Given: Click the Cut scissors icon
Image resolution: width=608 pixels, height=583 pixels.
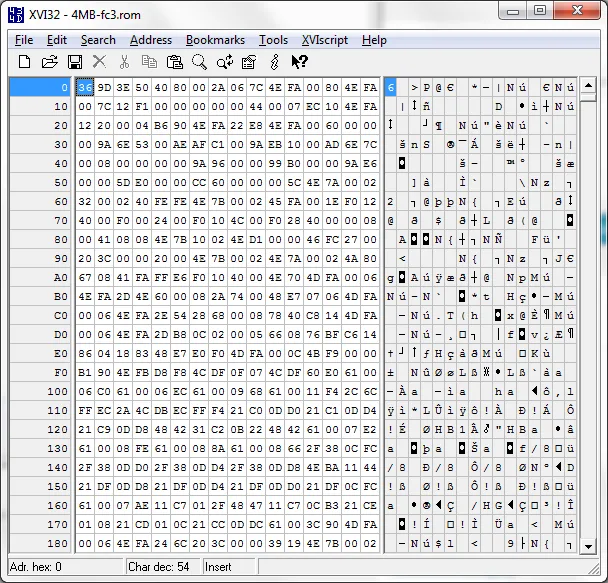Looking at the screenshot, I should tap(124, 62).
